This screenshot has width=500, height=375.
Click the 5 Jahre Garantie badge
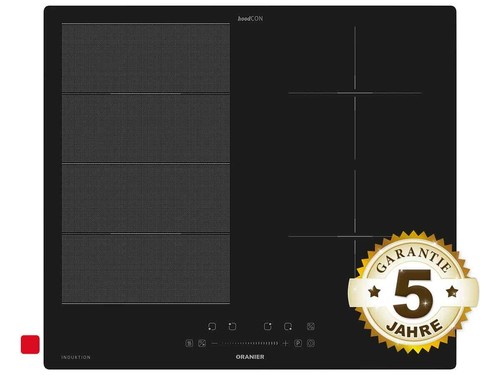[413, 291]
